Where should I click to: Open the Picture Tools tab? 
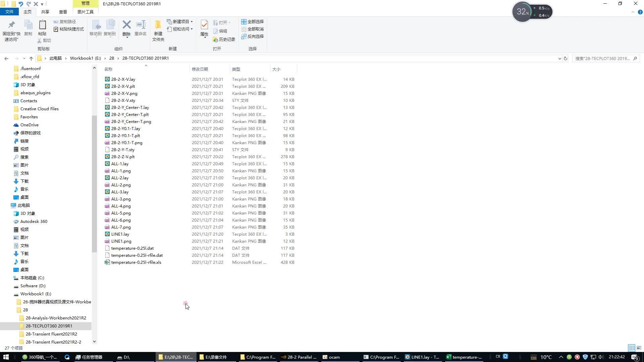(86, 12)
